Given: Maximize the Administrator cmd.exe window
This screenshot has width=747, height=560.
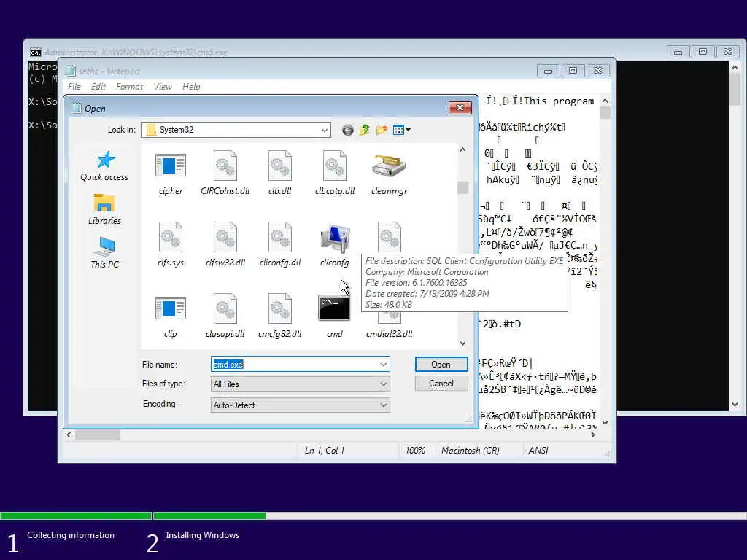Looking at the screenshot, I should click(703, 52).
